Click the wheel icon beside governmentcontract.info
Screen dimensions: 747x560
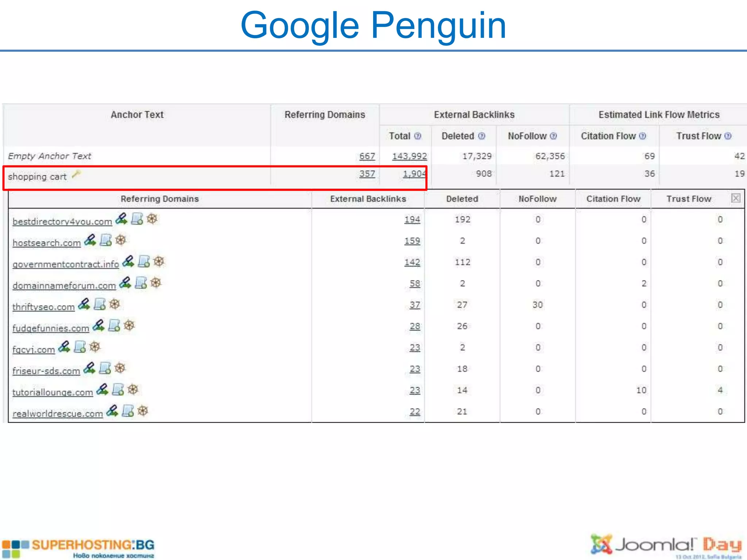click(159, 261)
